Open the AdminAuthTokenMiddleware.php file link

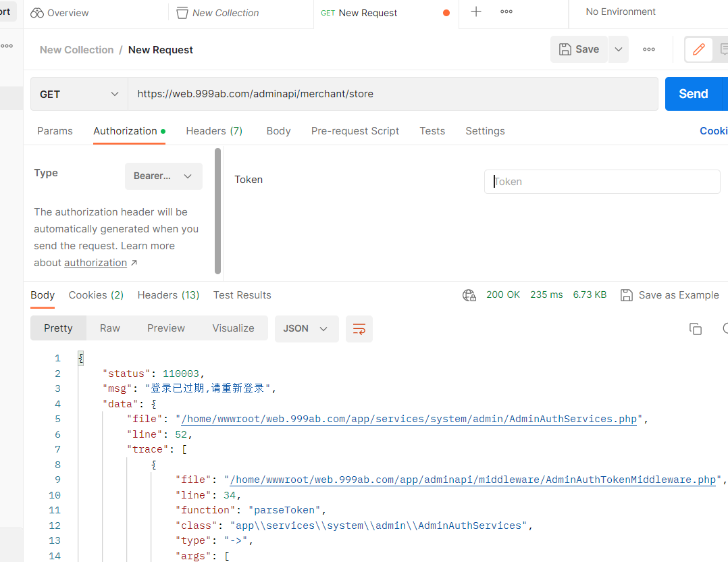coord(473,480)
